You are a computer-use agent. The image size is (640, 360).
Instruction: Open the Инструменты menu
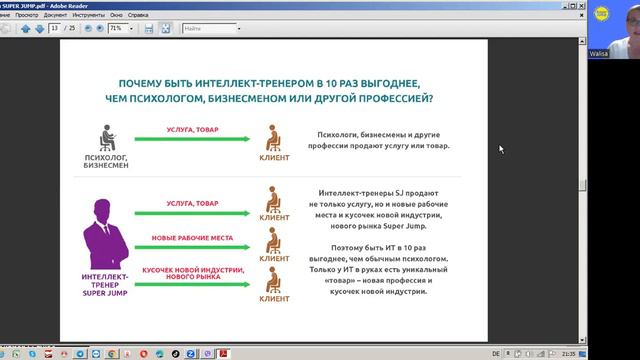[x=89, y=15]
